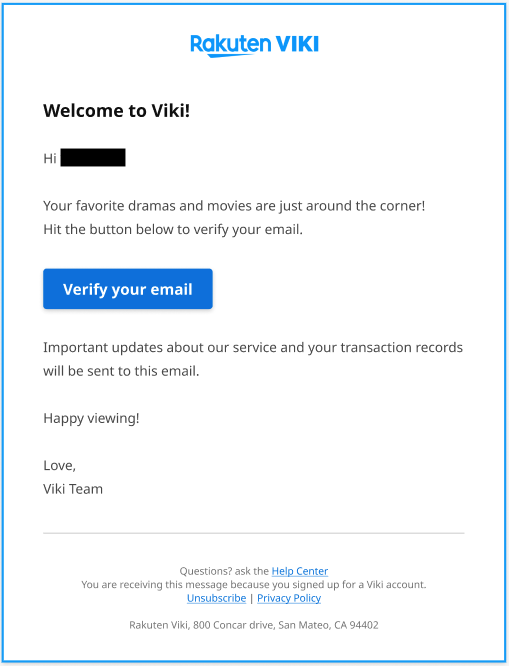Select the Important updates about our service line
Screen dimensions: 509x666
point(253,347)
